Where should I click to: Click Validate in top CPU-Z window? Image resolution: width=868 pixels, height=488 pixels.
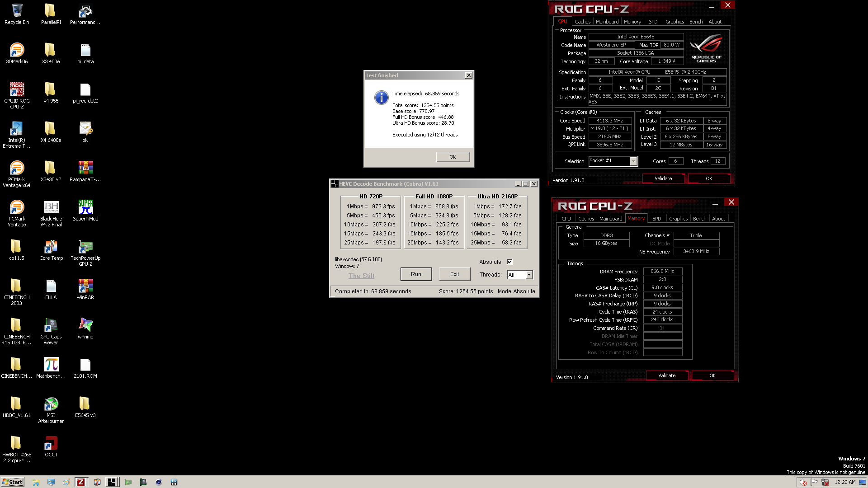pyautogui.click(x=663, y=178)
